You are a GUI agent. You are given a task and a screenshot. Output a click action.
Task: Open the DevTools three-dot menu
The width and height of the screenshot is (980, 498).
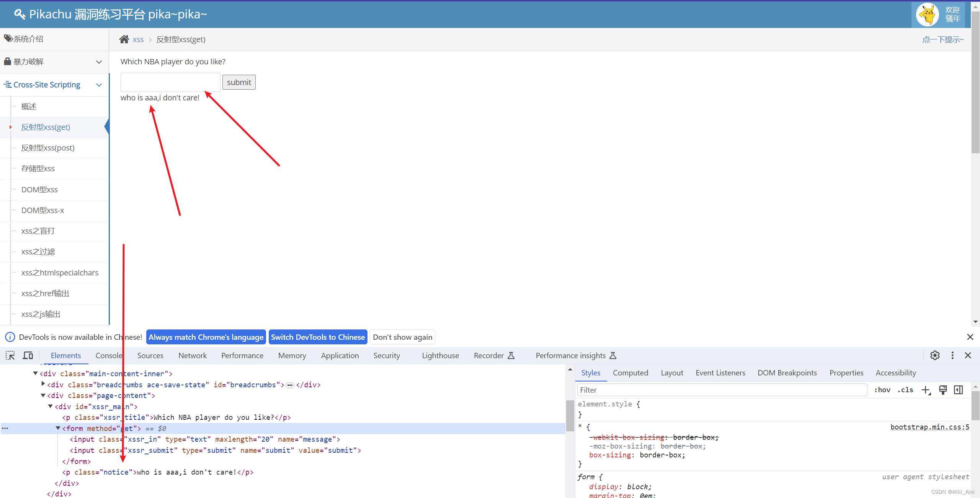click(952, 355)
